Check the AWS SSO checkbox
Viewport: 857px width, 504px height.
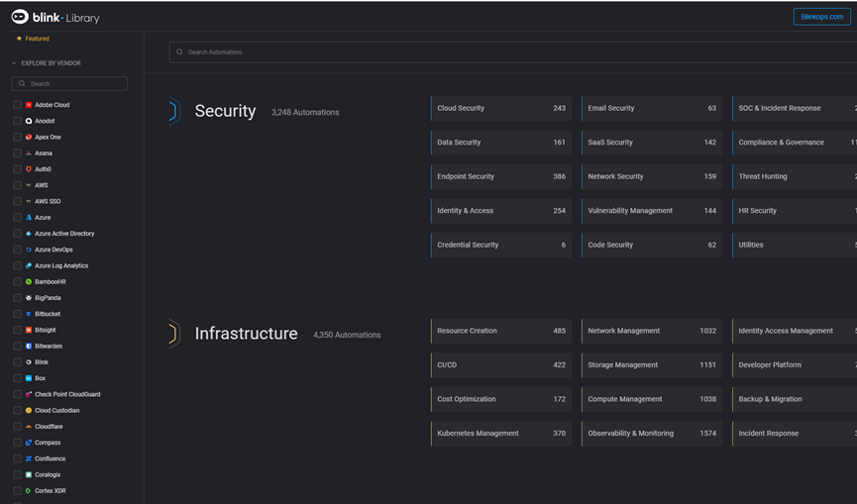18,201
